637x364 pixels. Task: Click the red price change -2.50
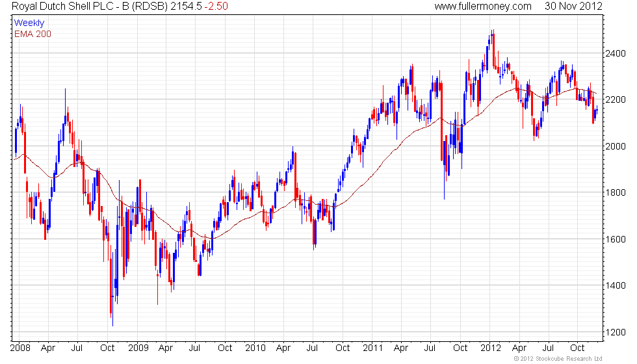tap(216, 6)
